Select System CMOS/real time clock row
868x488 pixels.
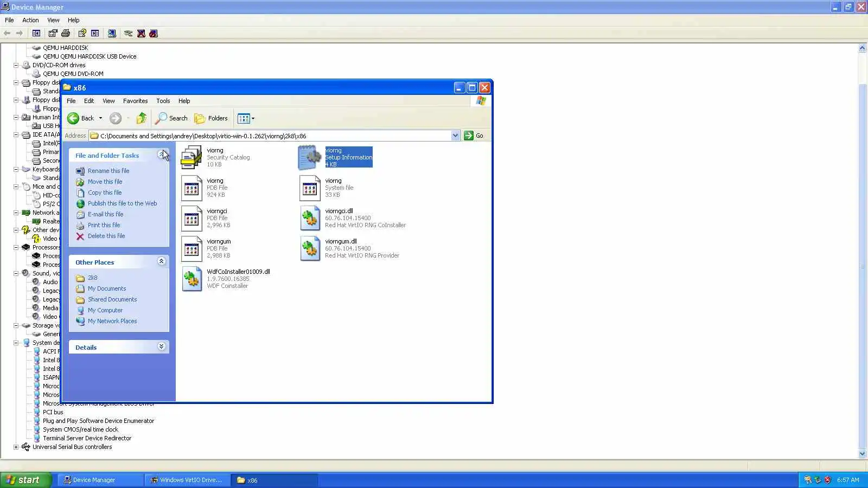coord(80,429)
